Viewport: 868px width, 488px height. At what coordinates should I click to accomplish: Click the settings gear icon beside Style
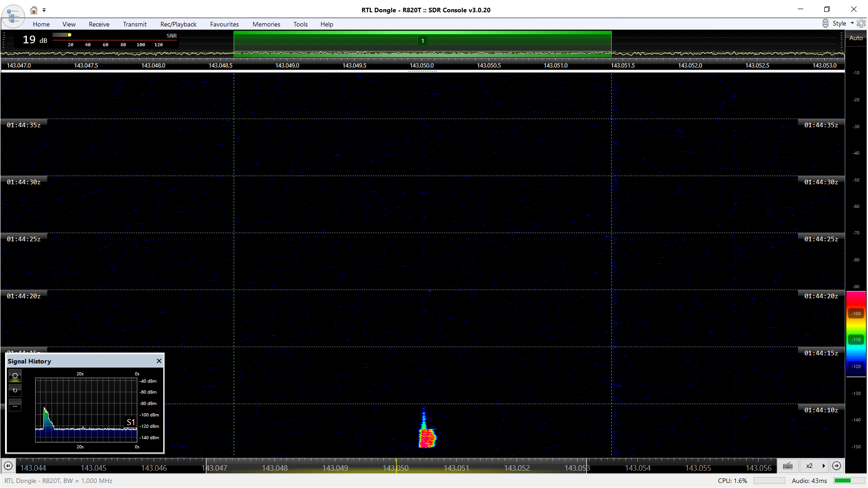click(861, 23)
